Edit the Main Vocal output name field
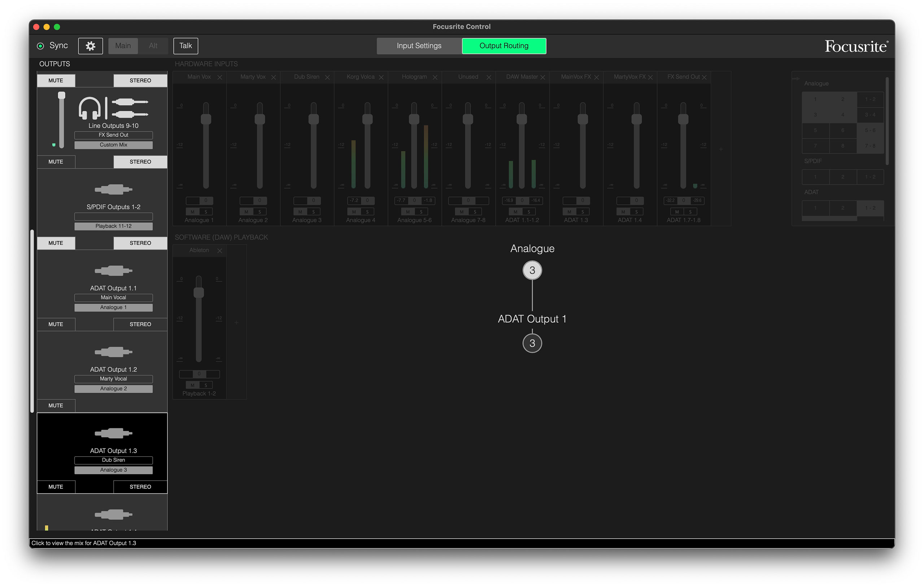 click(114, 298)
